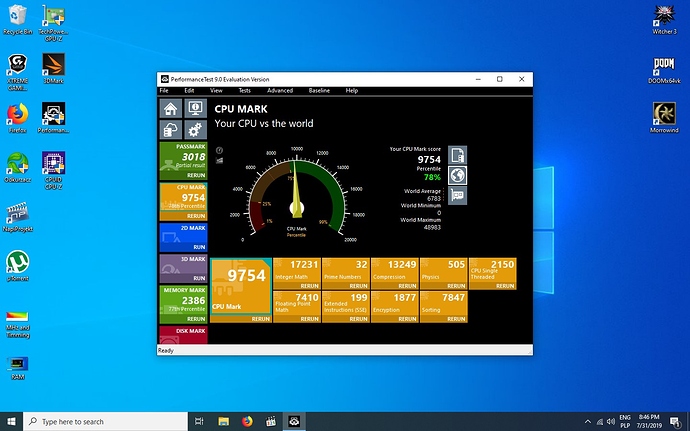Select the world globe comparison icon

click(x=458, y=175)
